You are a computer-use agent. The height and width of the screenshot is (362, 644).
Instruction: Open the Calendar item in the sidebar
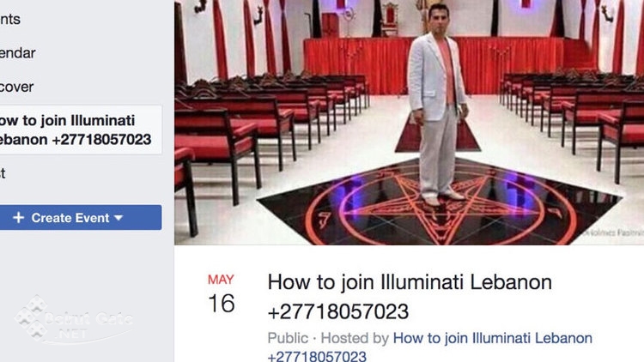coord(17,53)
